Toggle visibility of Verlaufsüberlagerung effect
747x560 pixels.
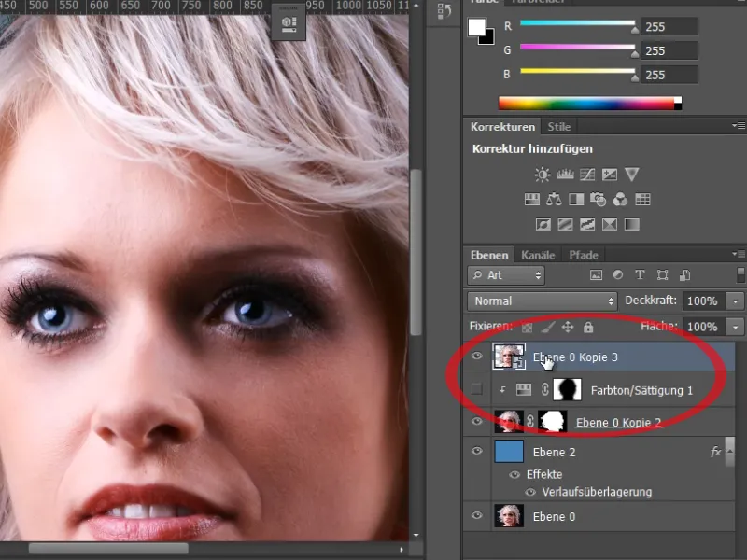530,493
